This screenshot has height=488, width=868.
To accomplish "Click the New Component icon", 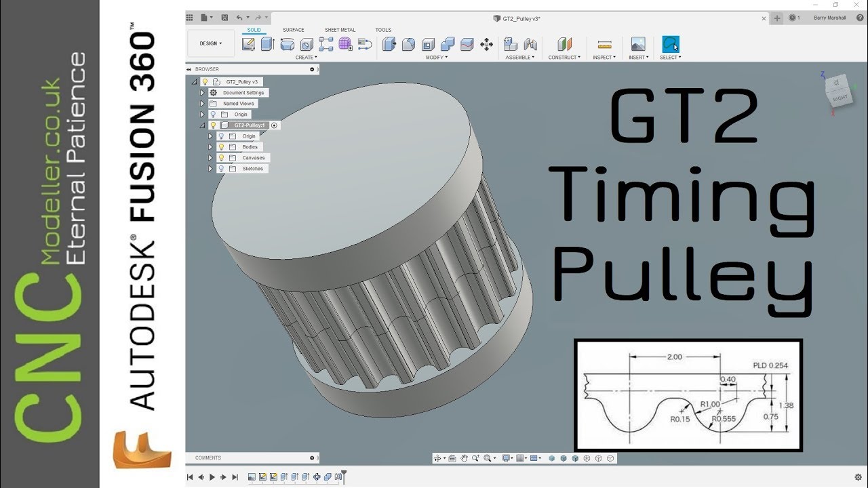I will point(511,44).
